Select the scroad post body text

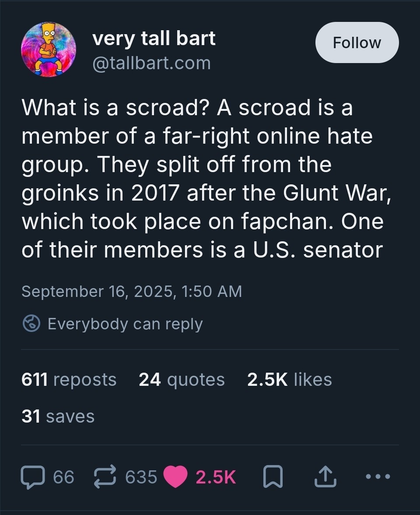pos(206,179)
